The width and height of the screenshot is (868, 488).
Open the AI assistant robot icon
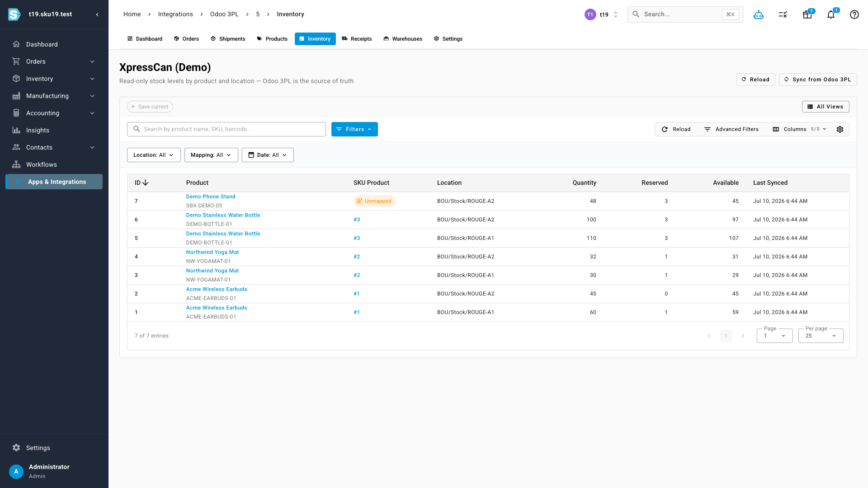coord(759,14)
